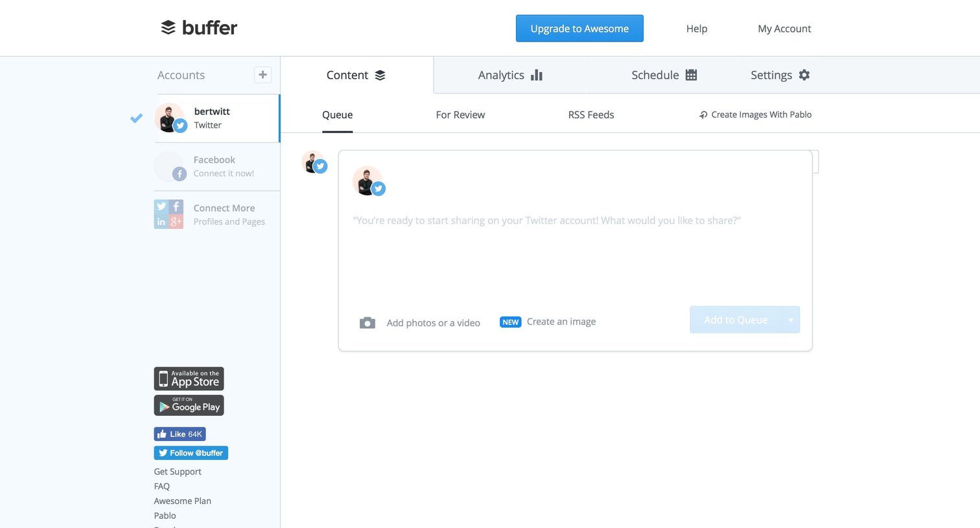Click the Settings gear icon

click(x=804, y=75)
